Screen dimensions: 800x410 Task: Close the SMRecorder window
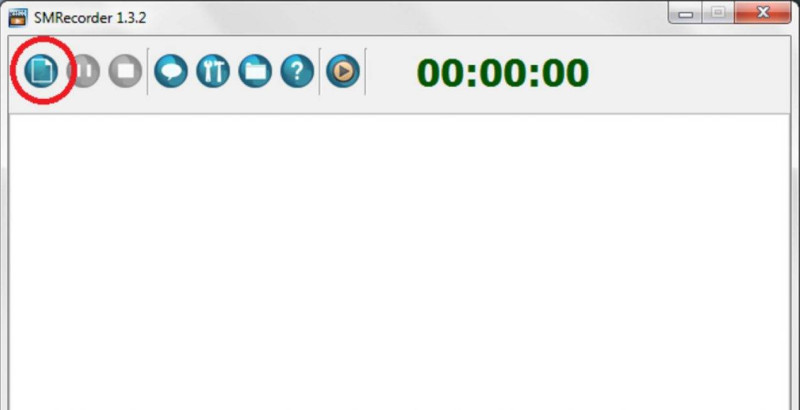click(763, 13)
